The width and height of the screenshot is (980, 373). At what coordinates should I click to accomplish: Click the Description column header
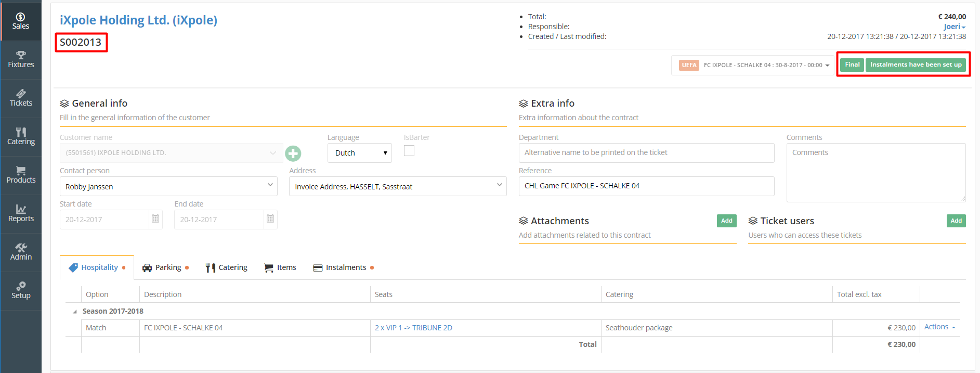[255, 294]
